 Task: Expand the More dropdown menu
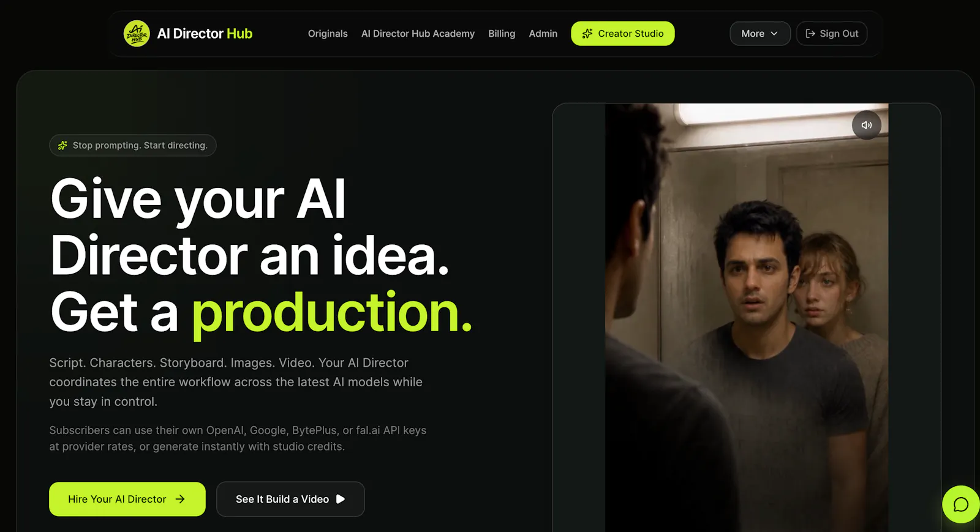[760, 34]
